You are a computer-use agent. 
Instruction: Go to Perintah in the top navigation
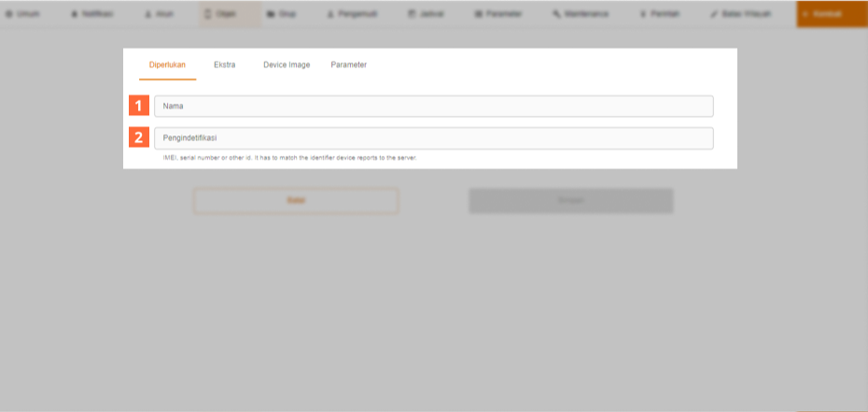[x=658, y=15]
